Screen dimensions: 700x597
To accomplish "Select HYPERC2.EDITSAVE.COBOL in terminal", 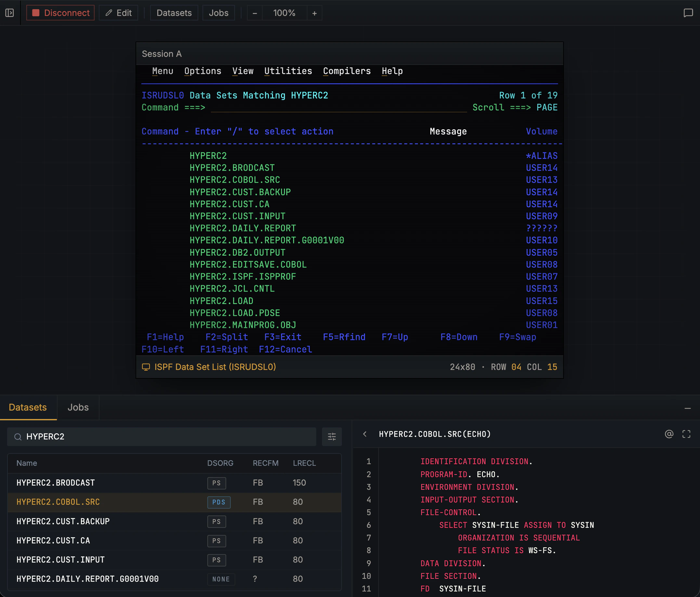I will [x=248, y=265].
